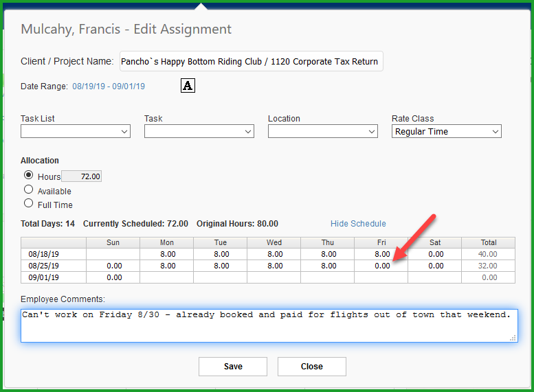
Task: Click the Tue column header
Action: point(221,242)
